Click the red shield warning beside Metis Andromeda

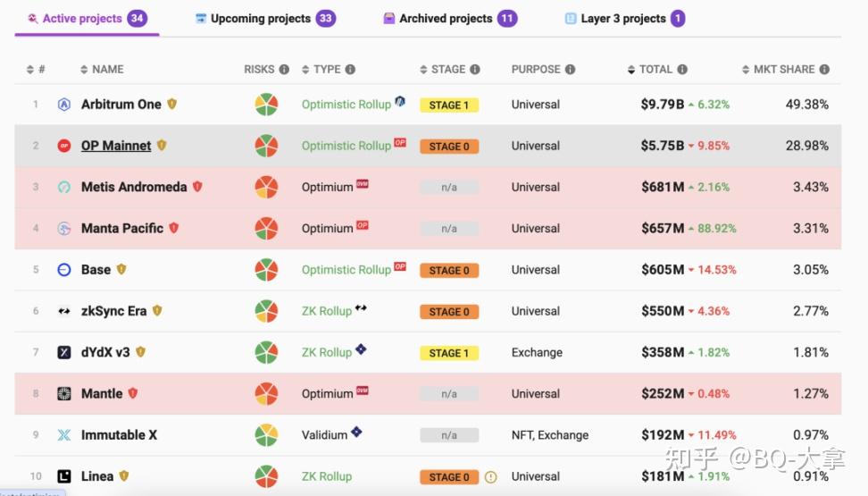197,187
